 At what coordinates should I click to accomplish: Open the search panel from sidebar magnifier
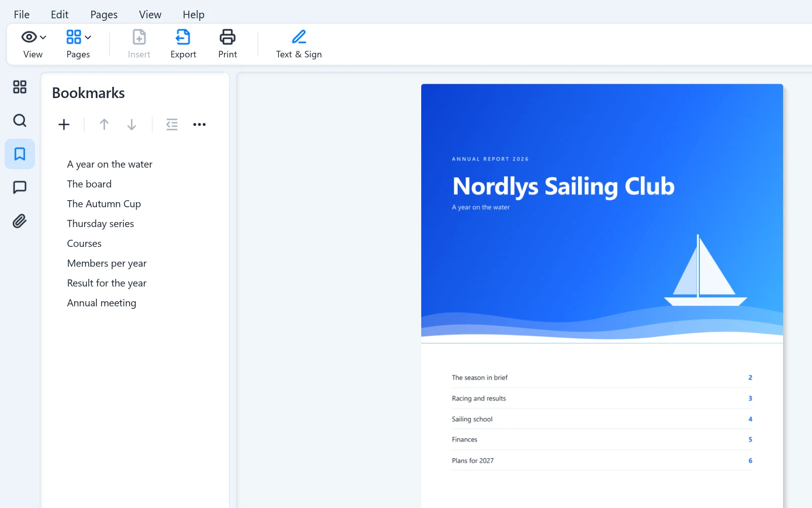point(20,120)
